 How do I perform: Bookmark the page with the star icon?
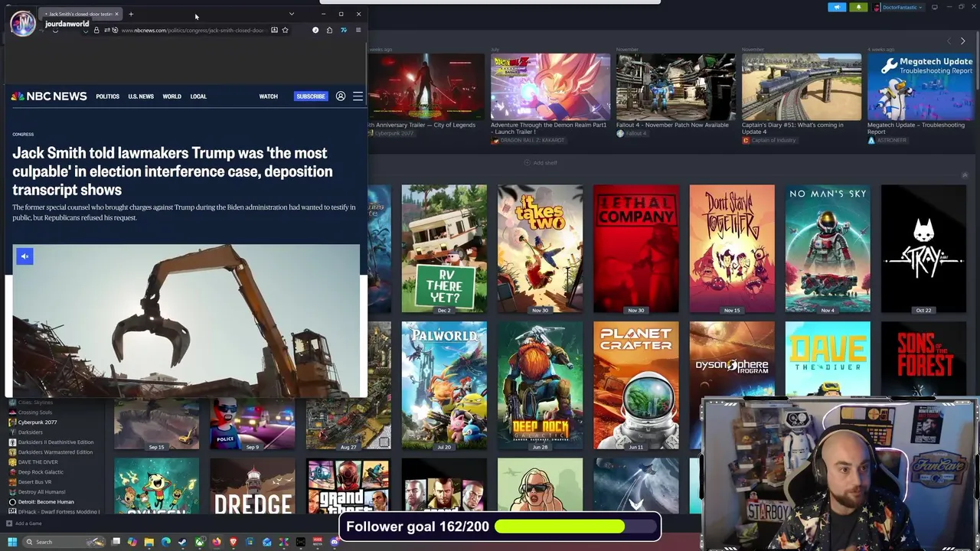285,30
